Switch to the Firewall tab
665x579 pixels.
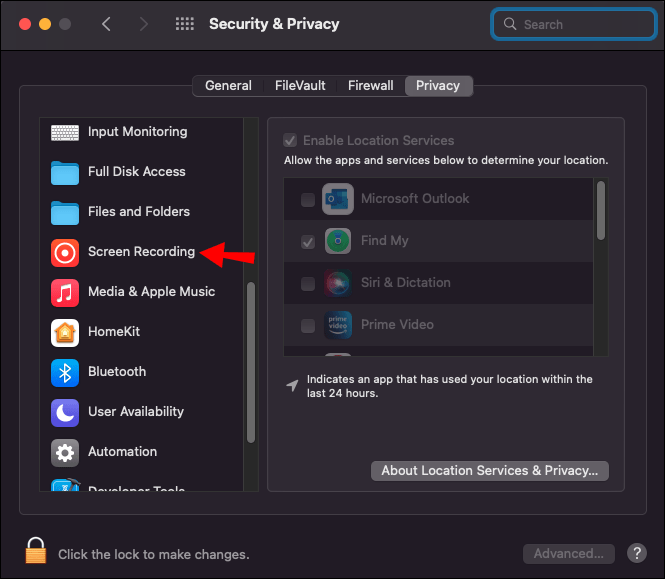(x=371, y=86)
